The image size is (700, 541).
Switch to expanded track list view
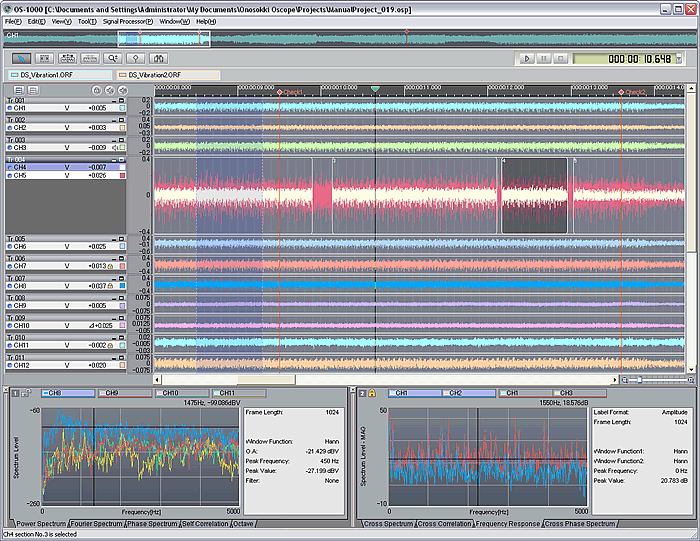point(19,91)
